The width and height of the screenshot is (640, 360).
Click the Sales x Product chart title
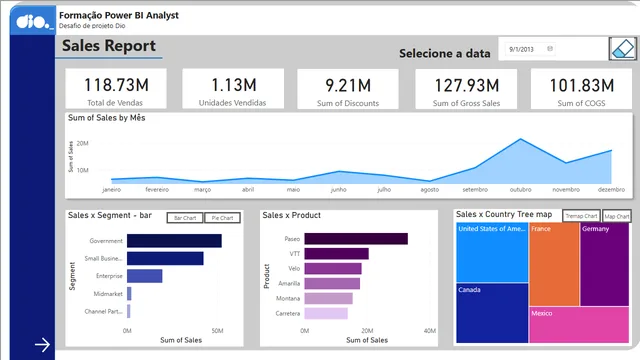pyautogui.click(x=291, y=215)
